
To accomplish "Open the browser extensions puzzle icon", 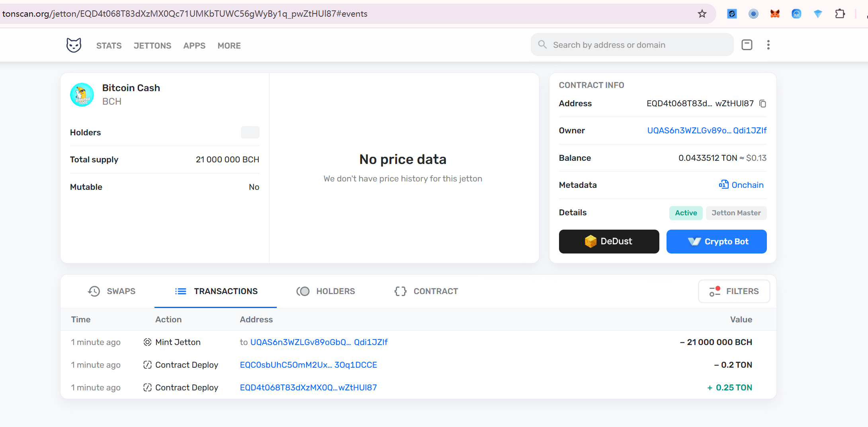I will point(840,14).
